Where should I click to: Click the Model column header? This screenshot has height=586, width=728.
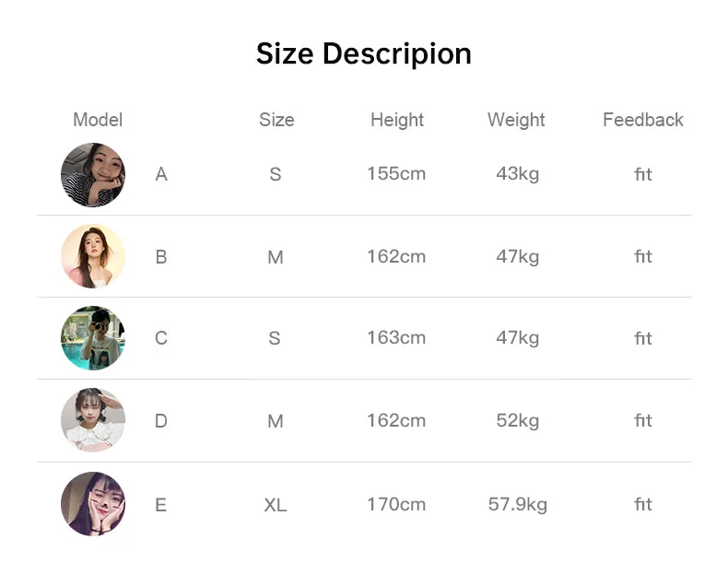(x=98, y=120)
